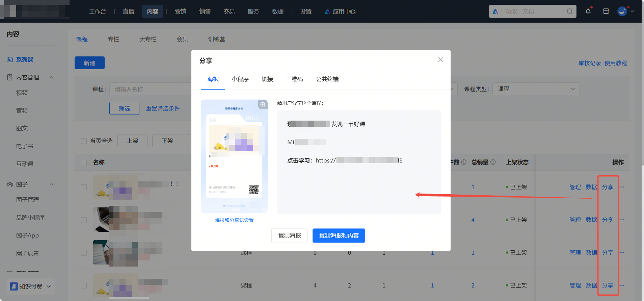Click the 复制海报和内容 button

339,235
